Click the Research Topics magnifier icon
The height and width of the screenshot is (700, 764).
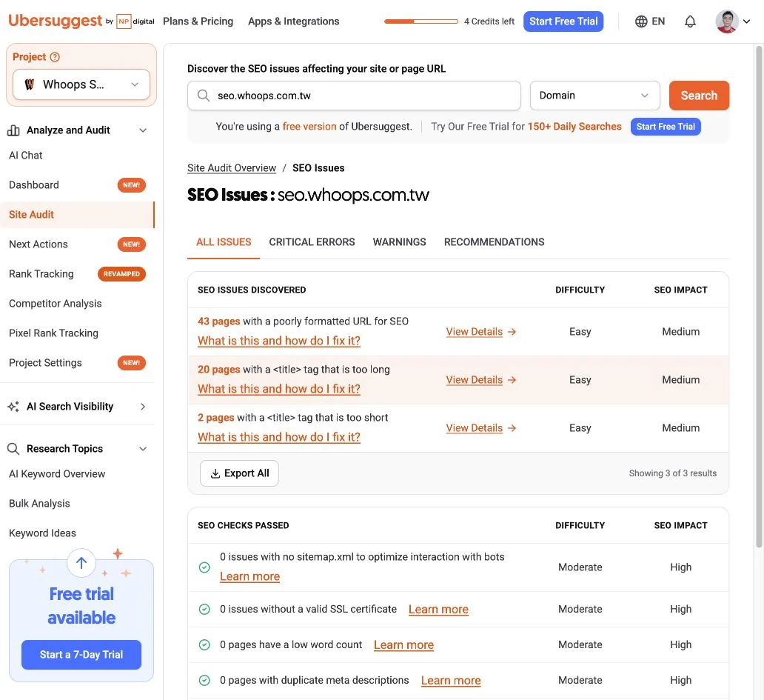coord(13,449)
